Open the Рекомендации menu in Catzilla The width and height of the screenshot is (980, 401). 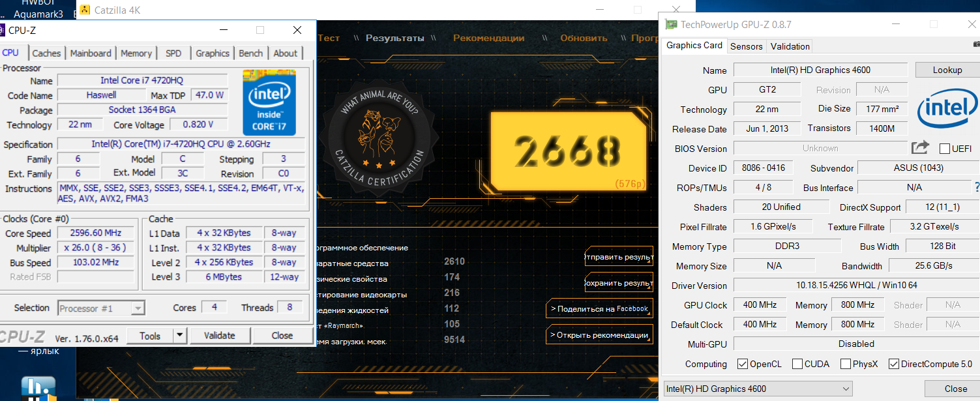489,38
